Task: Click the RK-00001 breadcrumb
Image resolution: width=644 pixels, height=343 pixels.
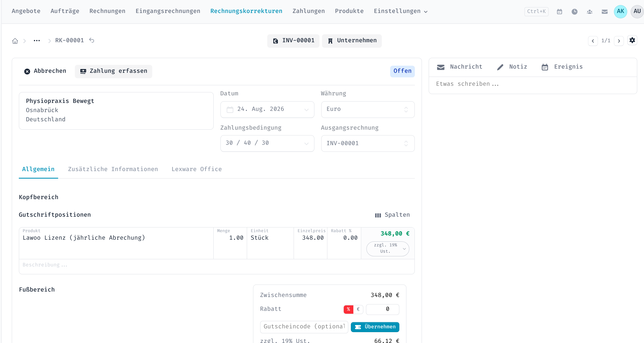Action: tap(69, 41)
